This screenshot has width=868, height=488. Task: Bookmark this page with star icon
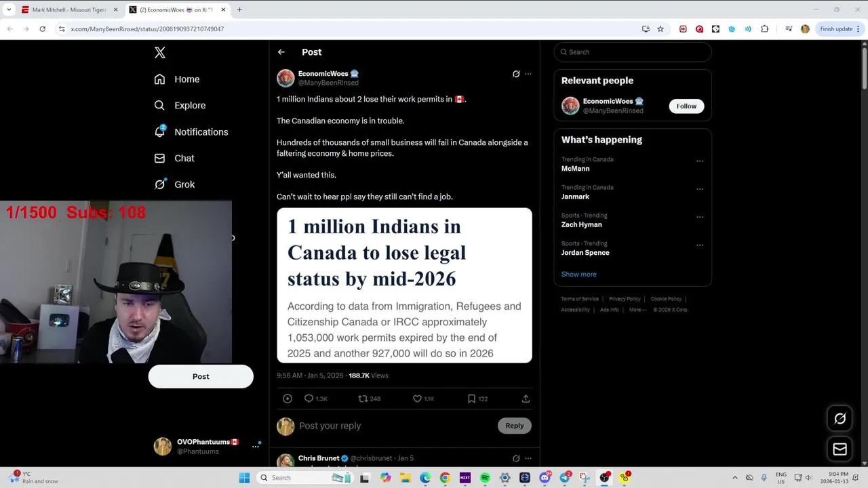(660, 29)
